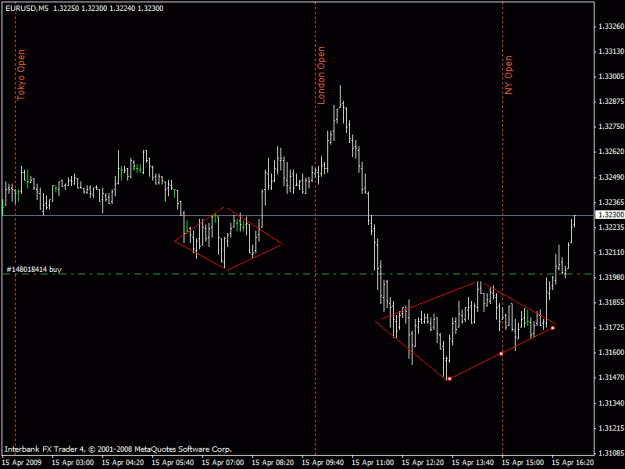Click price level 1.32235 on the scale

coord(611,227)
